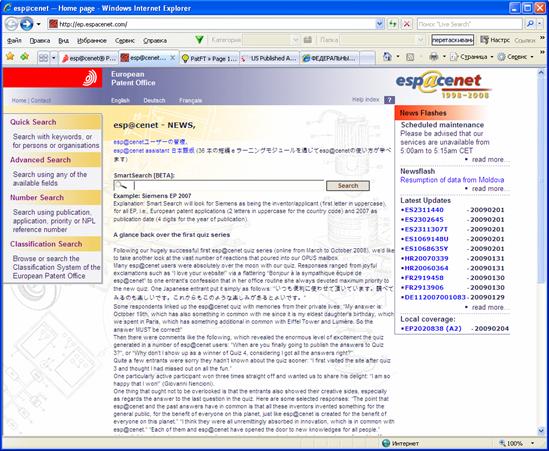Open the Home button dropdown arrow
This screenshot has width=549, height=451.
click(398, 57)
